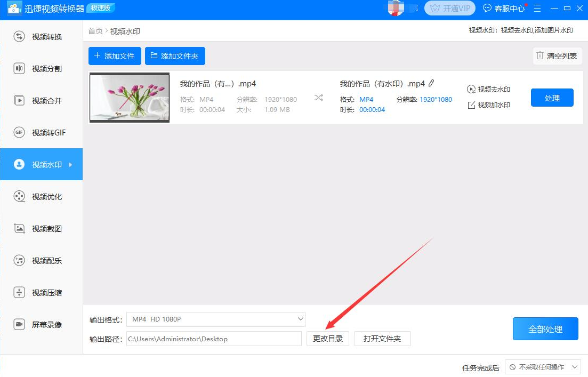The height and width of the screenshot is (377, 588).
Task: Click the 视频水印 stamp icon
Action: pyautogui.click(x=19, y=164)
